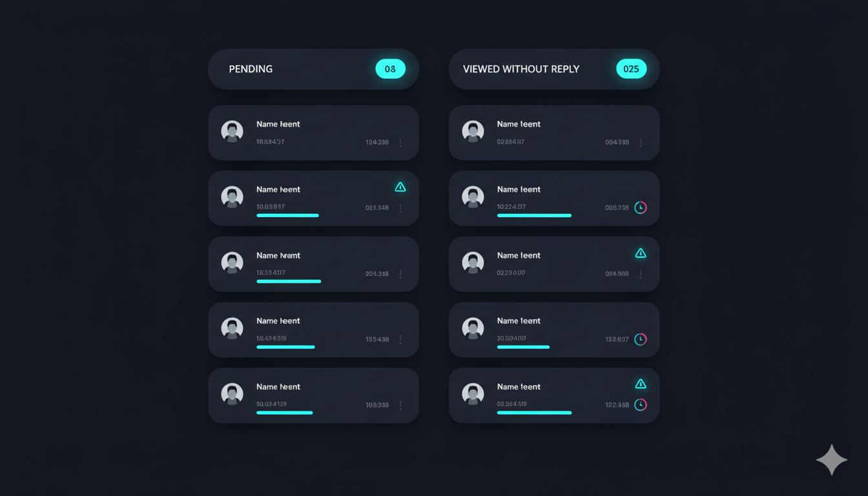Click the warning triangle in the second Pending card
The width and height of the screenshot is (868, 496).
(400, 187)
